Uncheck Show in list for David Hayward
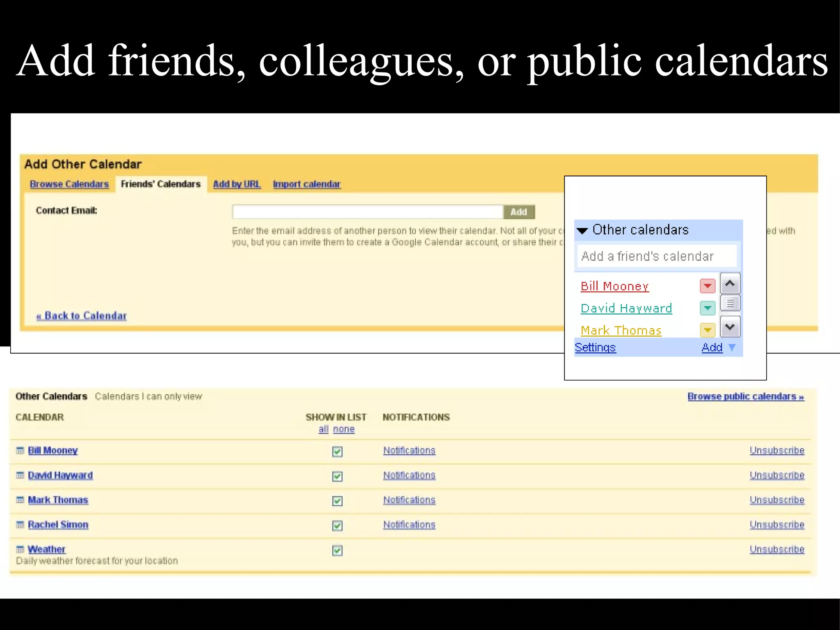Viewport: 840px width, 630px height. click(337, 476)
